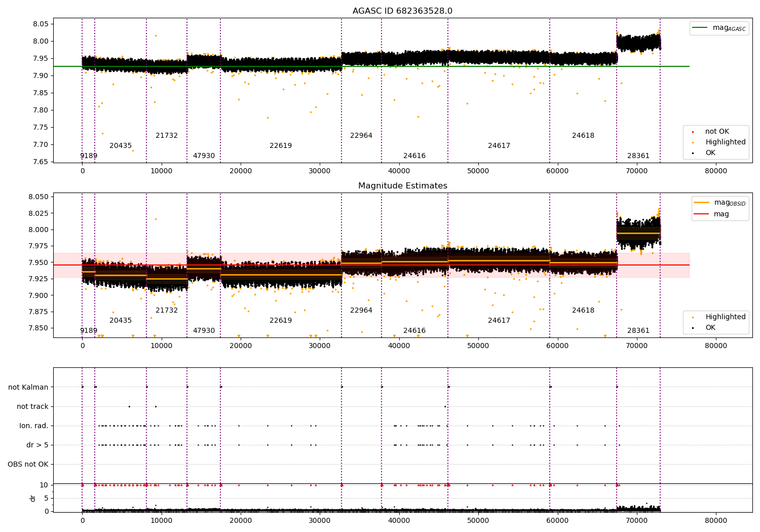The width and height of the screenshot is (760, 532).
Task: Click the 'Magnitude Estimates' panel title
Action: (402, 186)
